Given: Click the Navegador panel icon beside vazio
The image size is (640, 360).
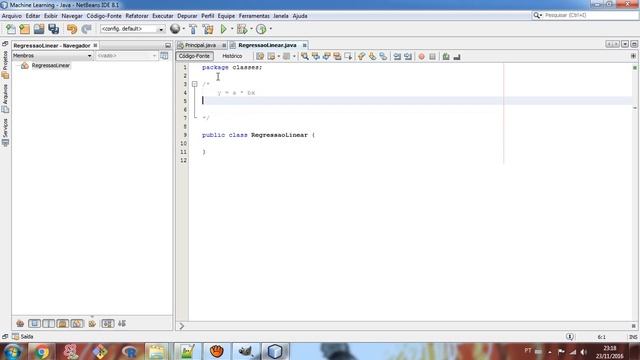Looking at the screenshot, I should (x=164, y=56).
